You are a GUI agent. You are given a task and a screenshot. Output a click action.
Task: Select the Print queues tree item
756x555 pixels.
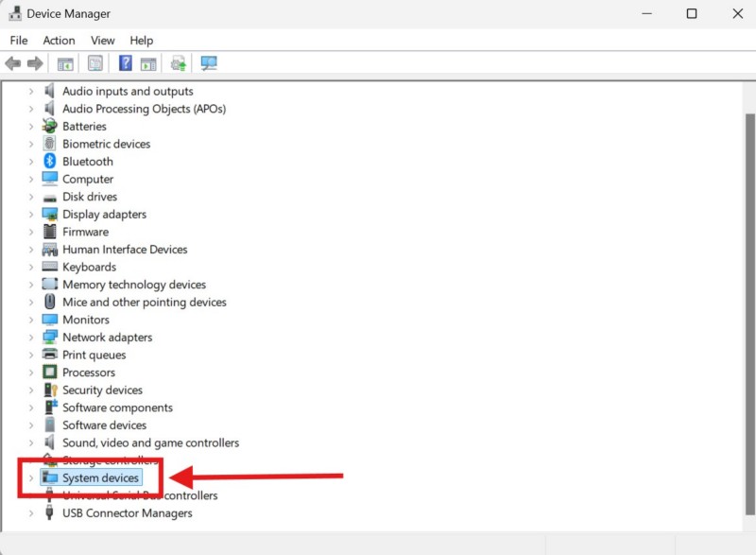pos(94,356)
